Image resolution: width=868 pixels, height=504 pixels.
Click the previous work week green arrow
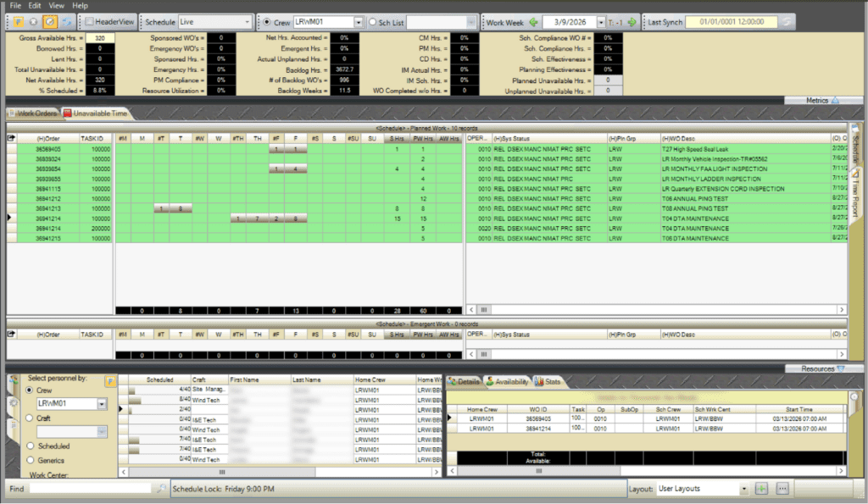tap(533, 22)
